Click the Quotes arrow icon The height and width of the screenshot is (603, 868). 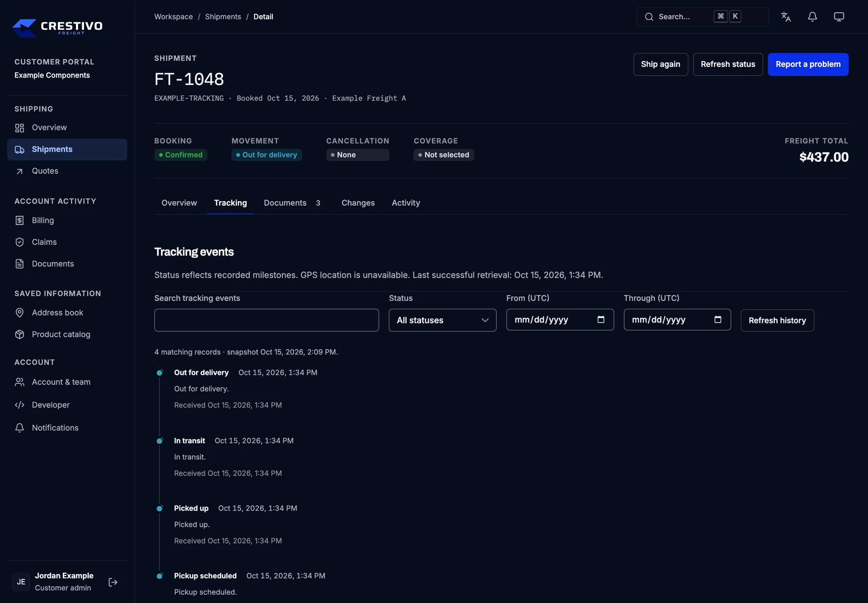pyautogui.click(x=19, y=171)
